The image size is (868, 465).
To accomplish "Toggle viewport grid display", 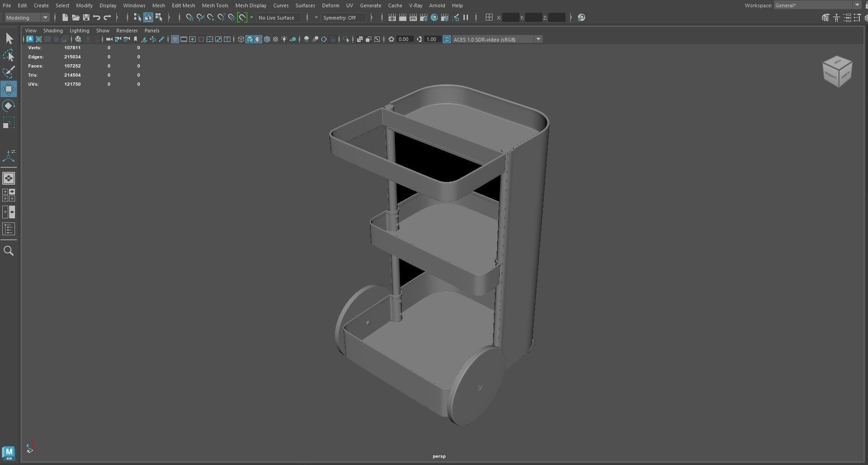I will click(175, 39).
